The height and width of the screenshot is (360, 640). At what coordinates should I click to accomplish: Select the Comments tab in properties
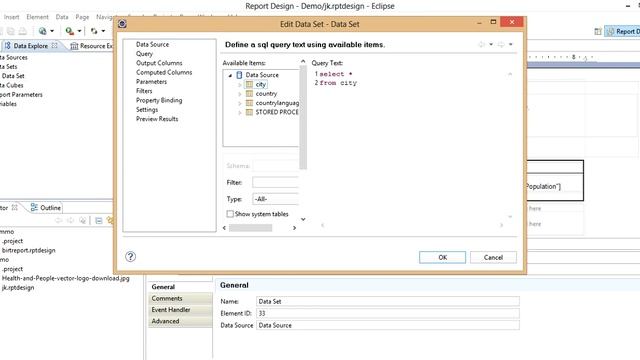click(x=180, y=298)
